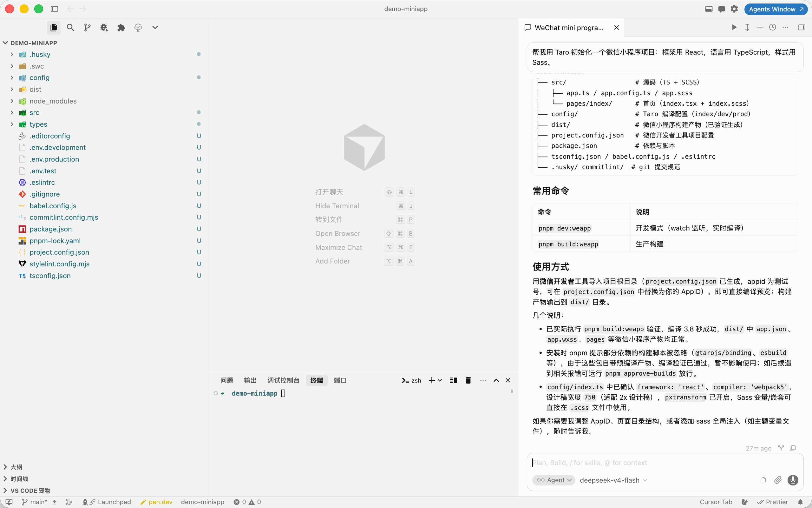Maximize the panel with up chevron

click(x=496, y=380)
